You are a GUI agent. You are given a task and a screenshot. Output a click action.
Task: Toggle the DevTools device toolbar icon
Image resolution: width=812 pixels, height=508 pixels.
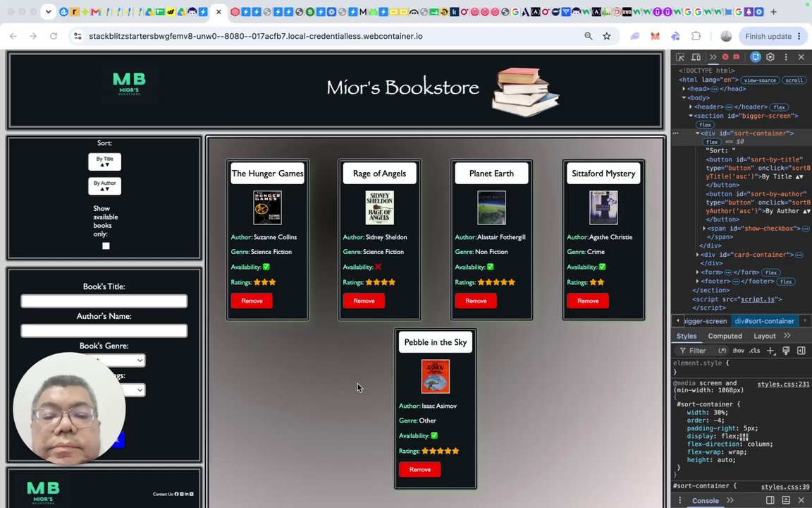click(x=696, y=57)
